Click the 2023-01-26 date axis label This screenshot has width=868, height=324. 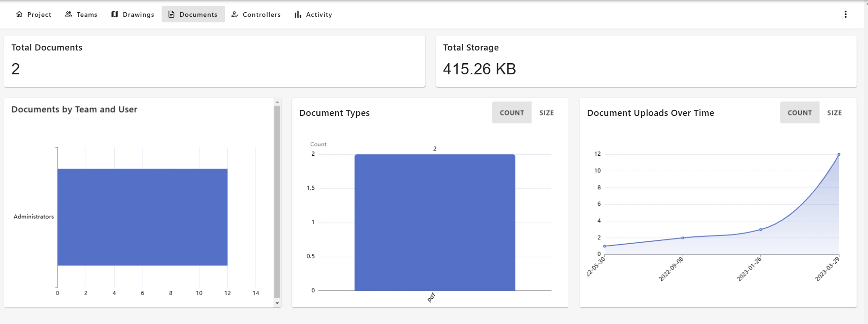(x=749, y=269)
